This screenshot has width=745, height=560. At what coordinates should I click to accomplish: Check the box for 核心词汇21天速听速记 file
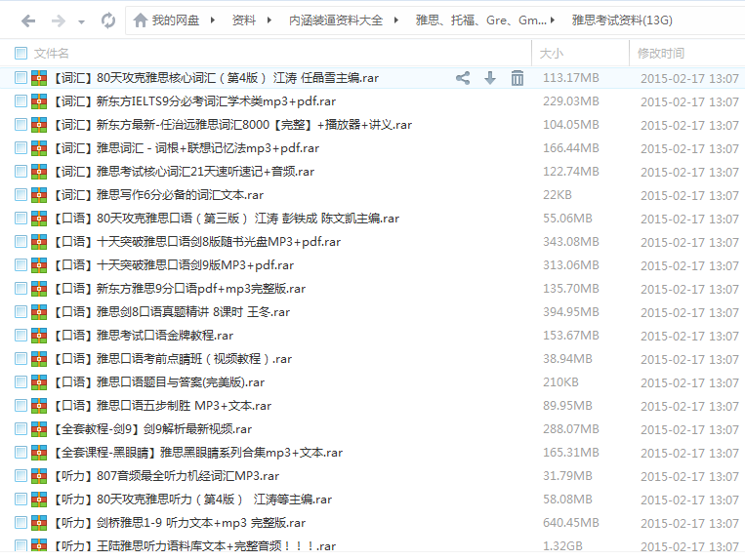tap(21, 171)
